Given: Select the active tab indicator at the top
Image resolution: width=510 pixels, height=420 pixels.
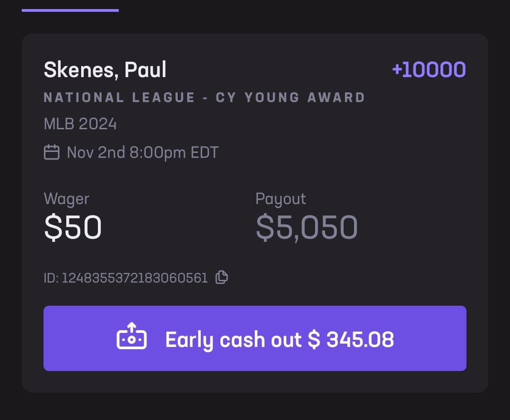Looking at the screenshot, I should [70, 10].
